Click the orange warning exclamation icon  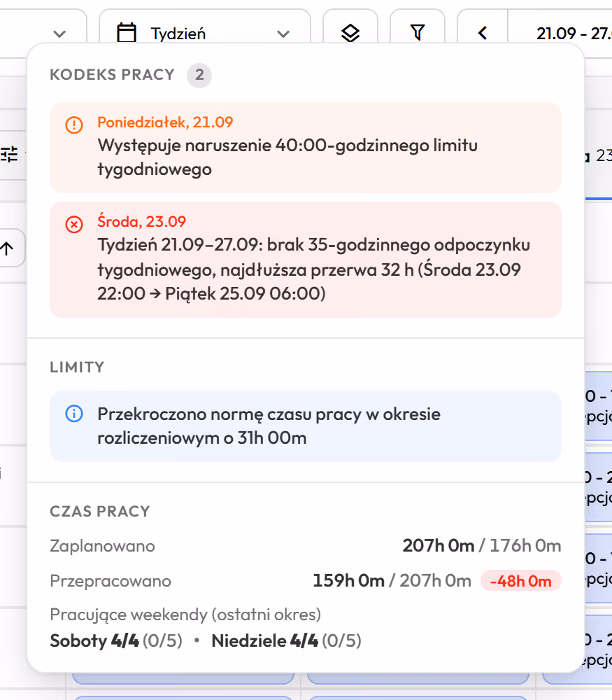point(74,125)
